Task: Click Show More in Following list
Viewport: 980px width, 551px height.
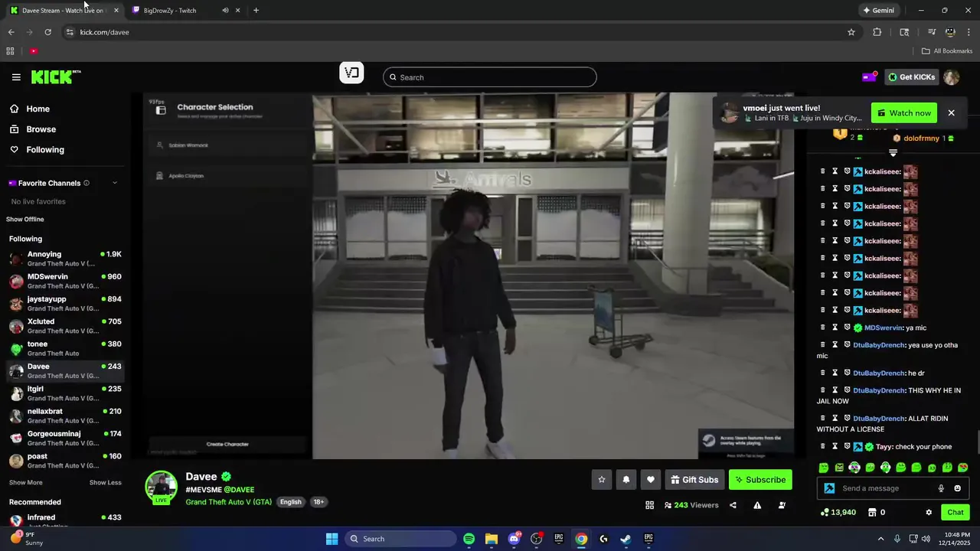Action: (x=26, y=483)
